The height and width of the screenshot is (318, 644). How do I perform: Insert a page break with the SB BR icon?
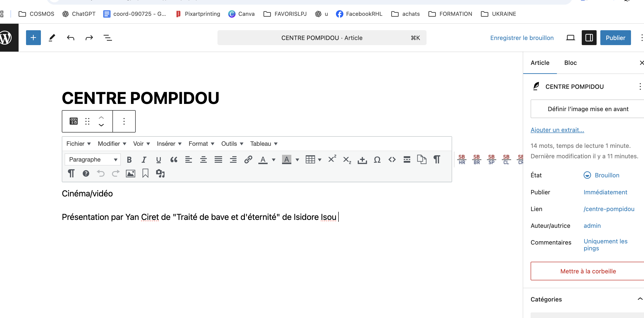click(x=476, y=159)
